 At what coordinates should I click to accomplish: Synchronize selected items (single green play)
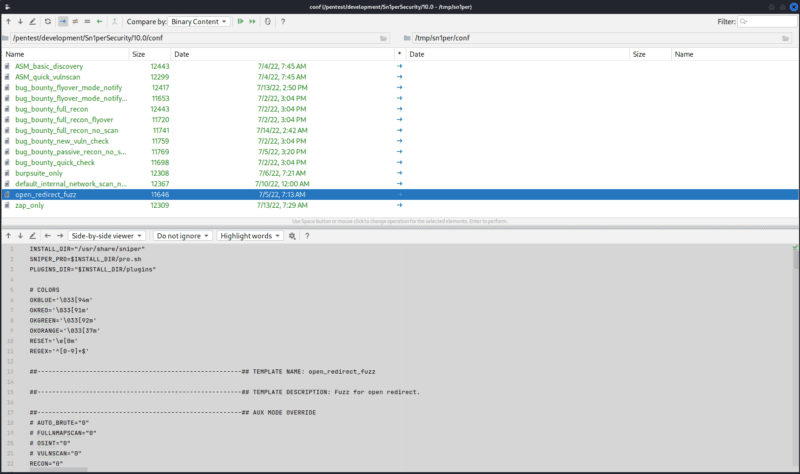(x=240, y=21)
